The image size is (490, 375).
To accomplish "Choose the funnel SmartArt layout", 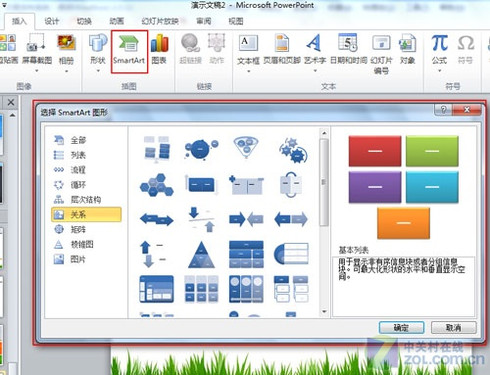I will click(246, 147).
